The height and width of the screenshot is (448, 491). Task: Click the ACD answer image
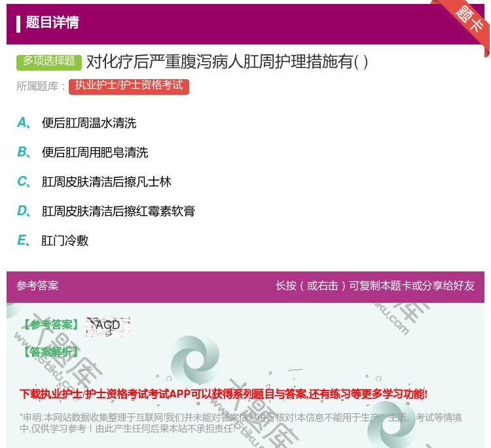[x=108, y=326]
